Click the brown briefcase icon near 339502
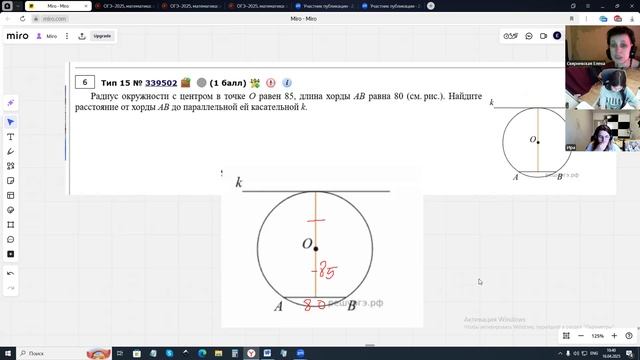 click(x=186, y=82)
